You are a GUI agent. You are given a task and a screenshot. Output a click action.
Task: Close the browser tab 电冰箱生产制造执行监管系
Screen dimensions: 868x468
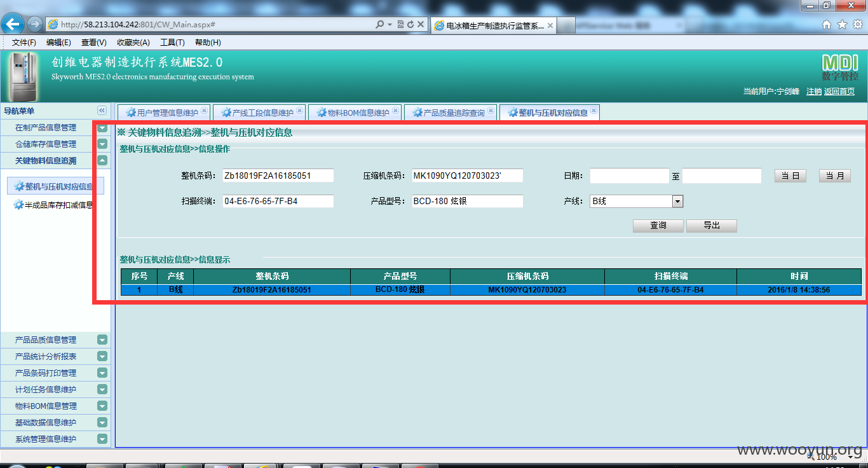click(x=550, y=25)
